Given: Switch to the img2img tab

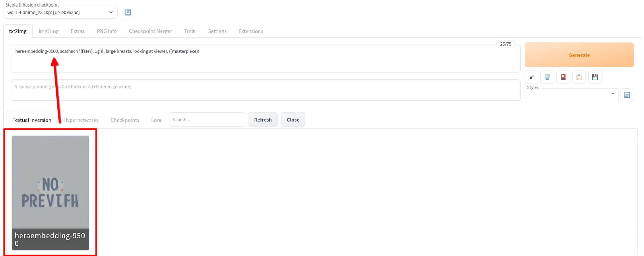Looking at the screenshot, I should coord(49,31).
